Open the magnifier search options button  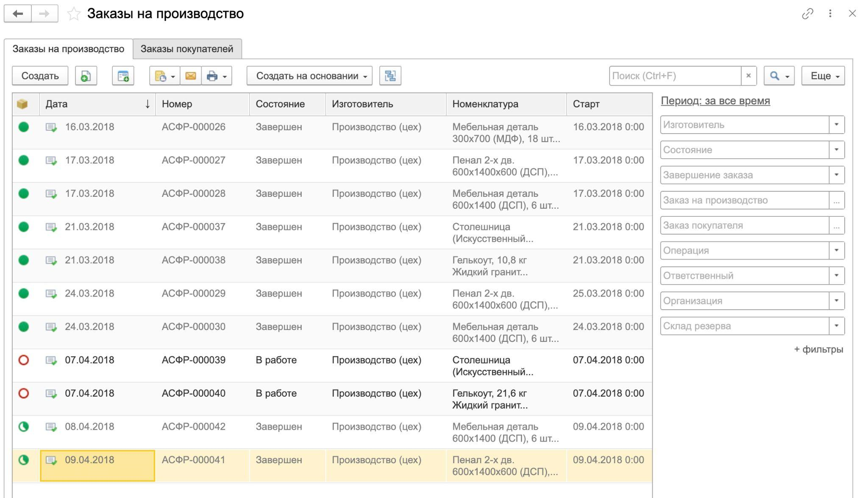tap(779, 76)
